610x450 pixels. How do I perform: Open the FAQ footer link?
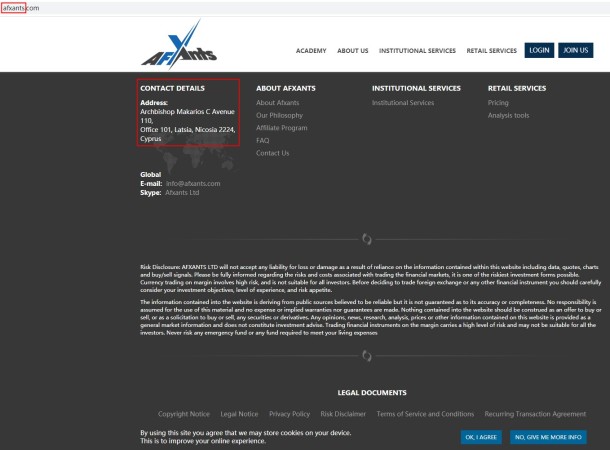263,140
